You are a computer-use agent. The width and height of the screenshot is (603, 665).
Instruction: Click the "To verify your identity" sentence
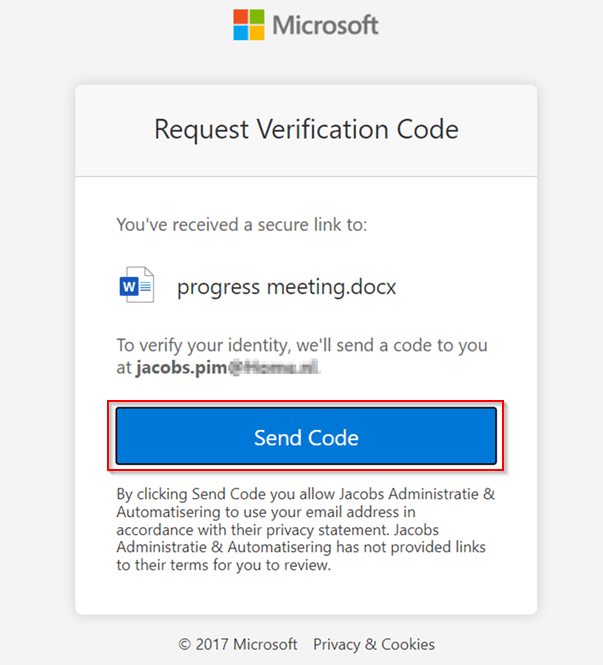tap(301, 345)
